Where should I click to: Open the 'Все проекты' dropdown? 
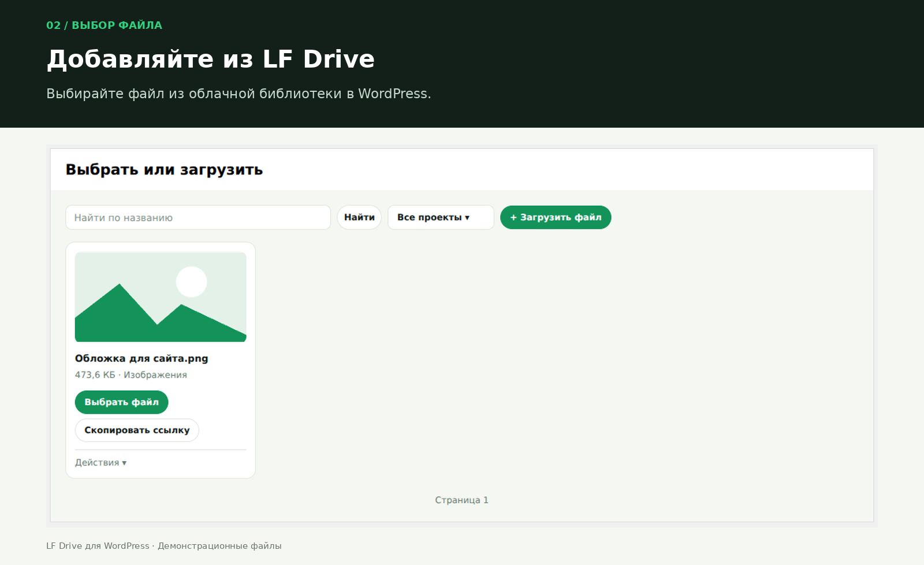coord(441,217)
